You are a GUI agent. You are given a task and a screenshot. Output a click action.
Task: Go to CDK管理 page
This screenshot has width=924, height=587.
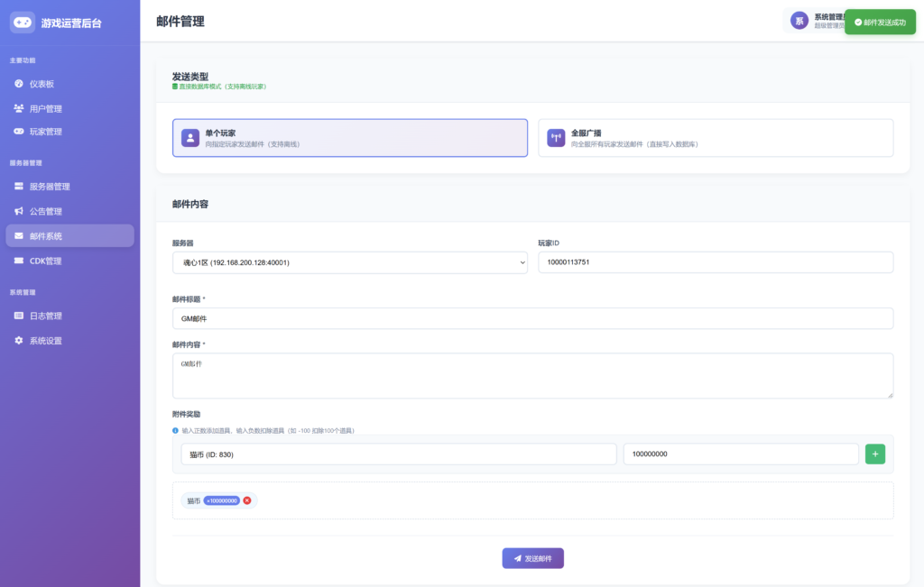pos(45,261)
